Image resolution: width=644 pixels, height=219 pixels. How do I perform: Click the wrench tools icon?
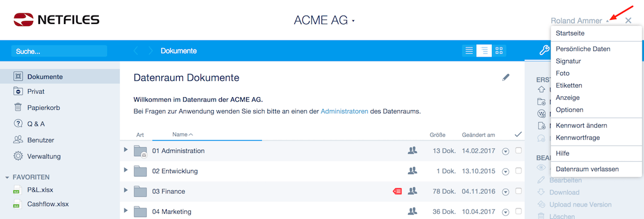(x=544, y=50)
